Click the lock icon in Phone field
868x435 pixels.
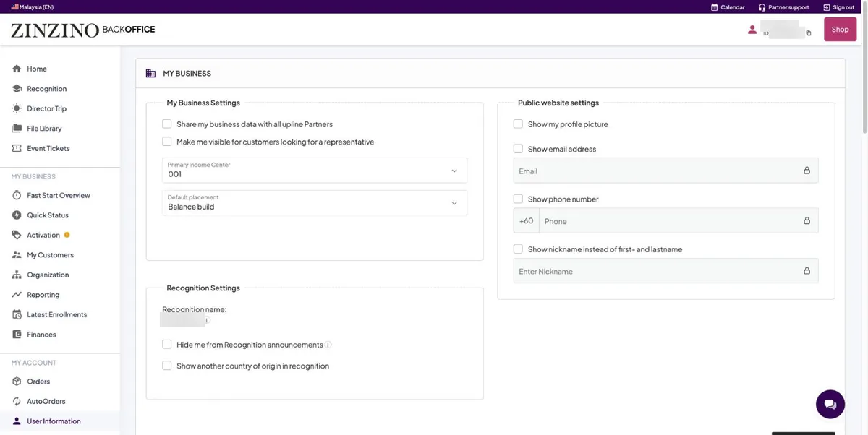pos(807,221)
